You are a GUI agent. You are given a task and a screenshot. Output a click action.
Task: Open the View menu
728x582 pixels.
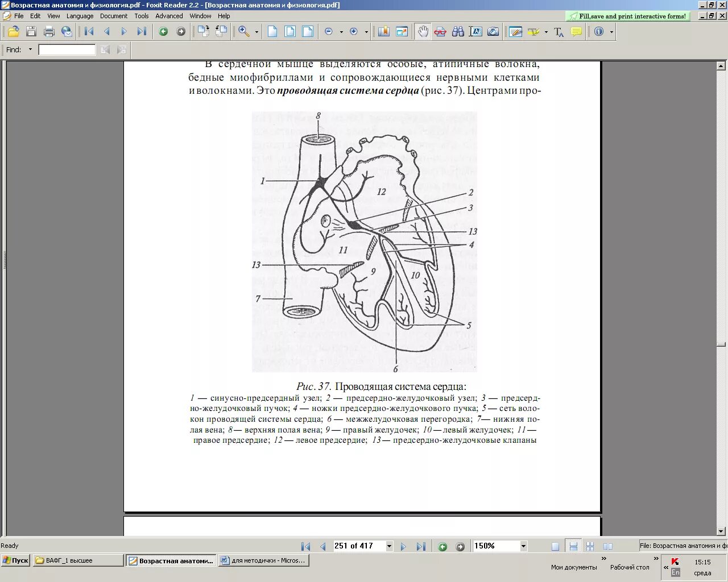[53, 16]
